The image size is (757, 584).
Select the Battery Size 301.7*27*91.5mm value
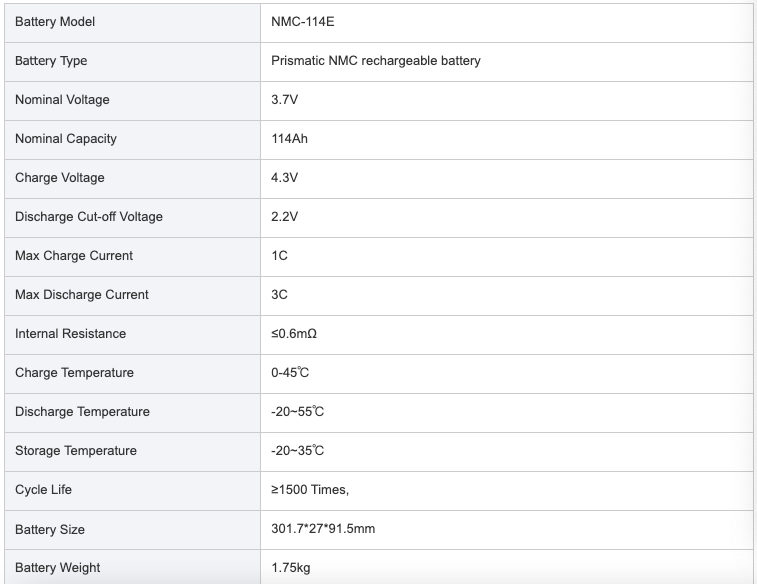pyautogui.click(x=323, y=528)
